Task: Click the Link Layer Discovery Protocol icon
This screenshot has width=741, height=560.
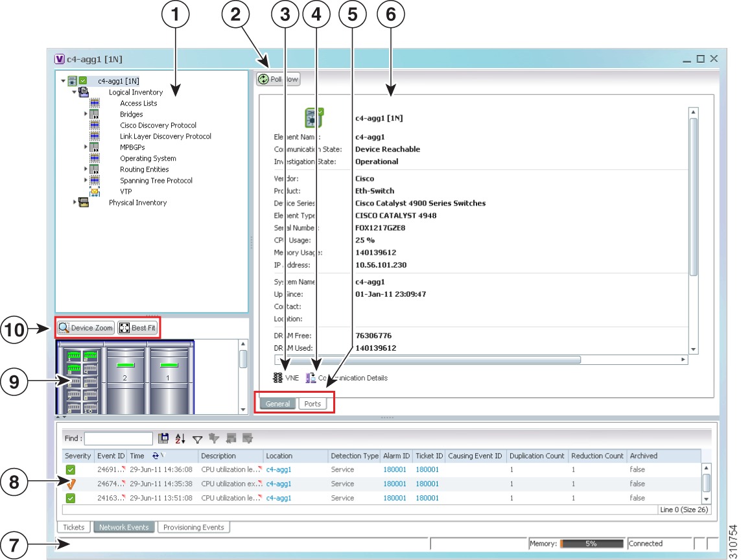Action: tap(95, 136)
